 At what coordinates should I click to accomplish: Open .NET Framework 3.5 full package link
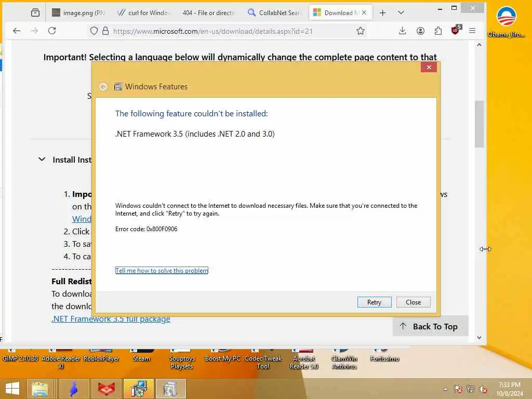111,319
